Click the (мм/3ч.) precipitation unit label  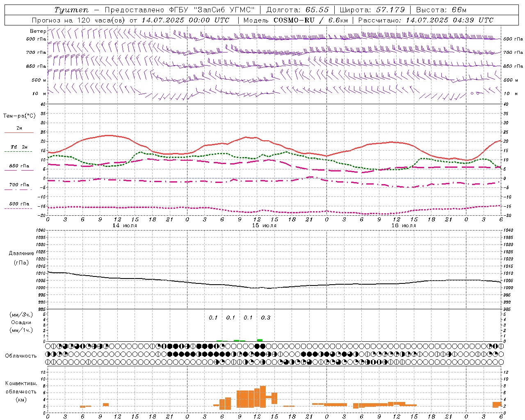point(21,315)
